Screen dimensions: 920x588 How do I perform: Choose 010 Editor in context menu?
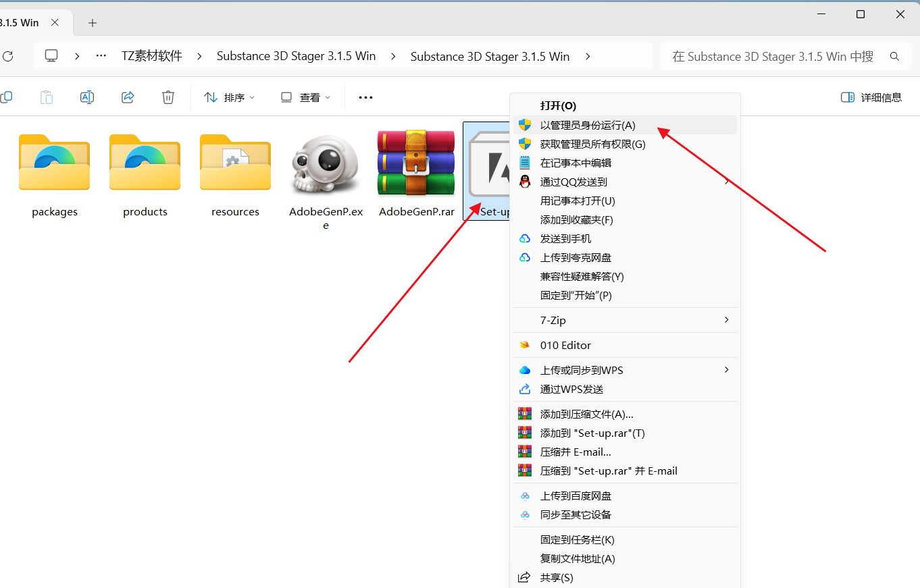pos(625,345)
